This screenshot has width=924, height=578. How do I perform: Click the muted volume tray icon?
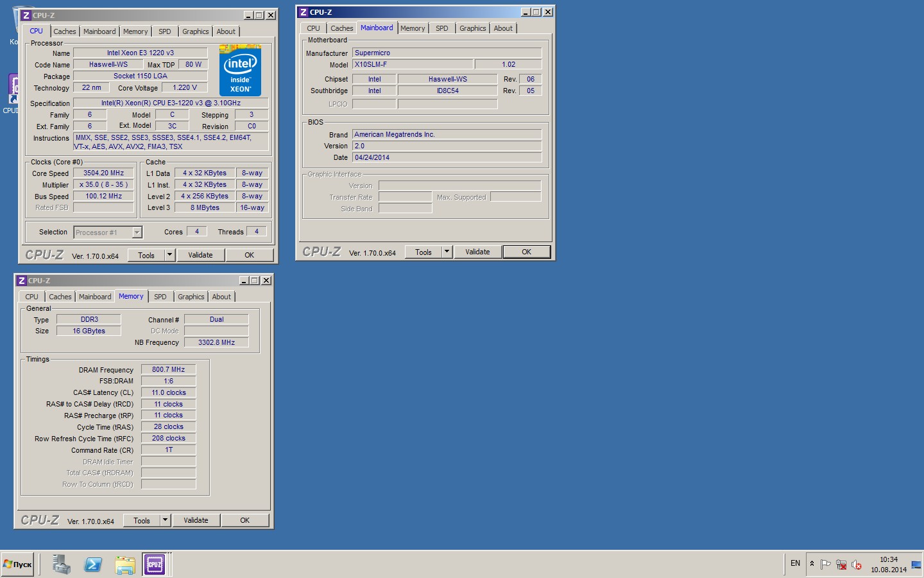point(856,565)
